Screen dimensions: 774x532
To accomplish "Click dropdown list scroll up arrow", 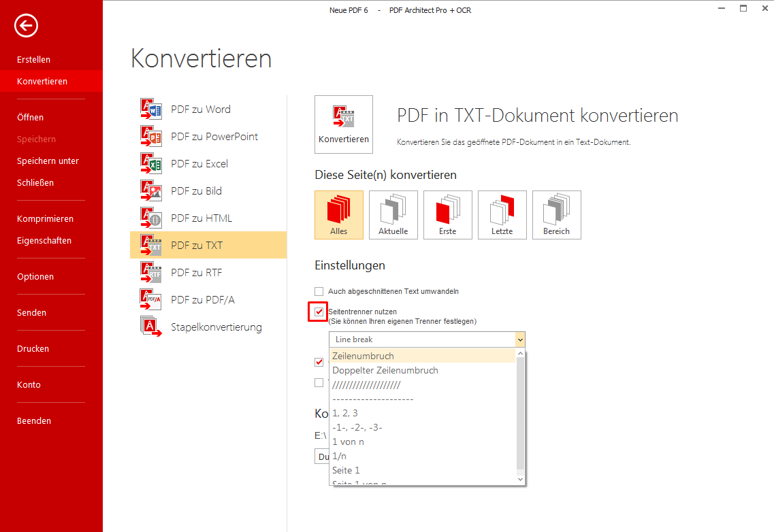I will (x=520, y=353).
